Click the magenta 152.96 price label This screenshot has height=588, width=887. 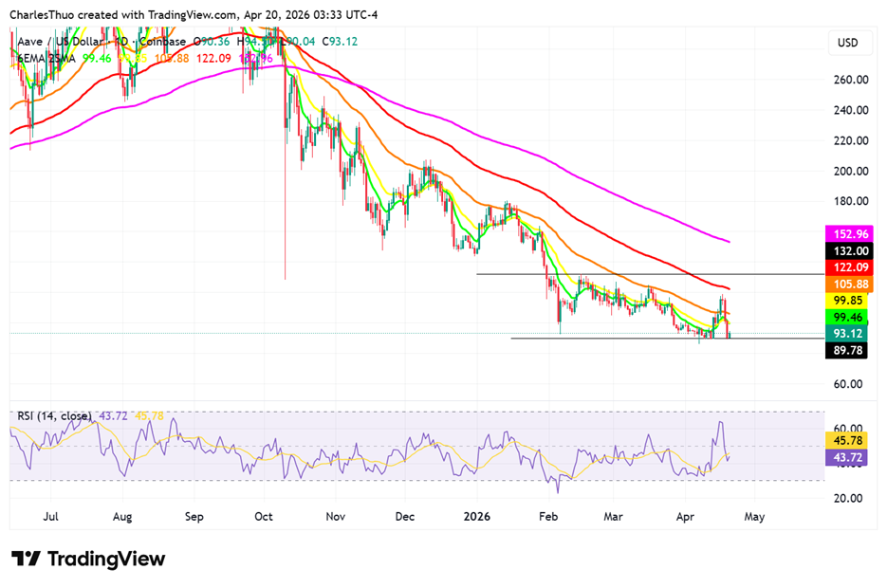[x=851, y=233]
